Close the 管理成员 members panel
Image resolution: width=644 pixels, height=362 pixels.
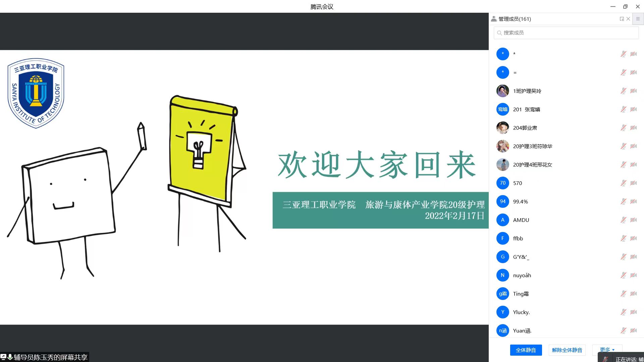pos(628,19)
